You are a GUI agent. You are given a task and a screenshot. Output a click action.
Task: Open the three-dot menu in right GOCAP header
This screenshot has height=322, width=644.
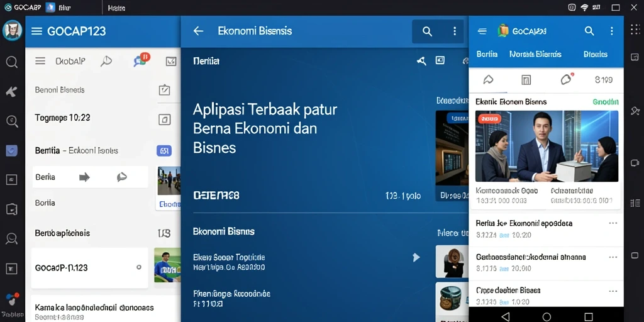coord(611,31)
